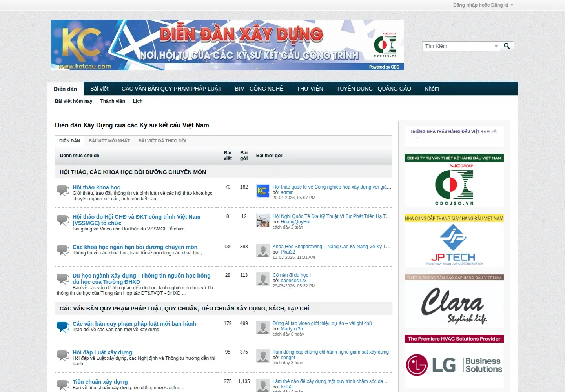Open the Hỏi đáp Luật xây dựng forum
Viewport: 565px width, 392px height.
click(102, 352)
